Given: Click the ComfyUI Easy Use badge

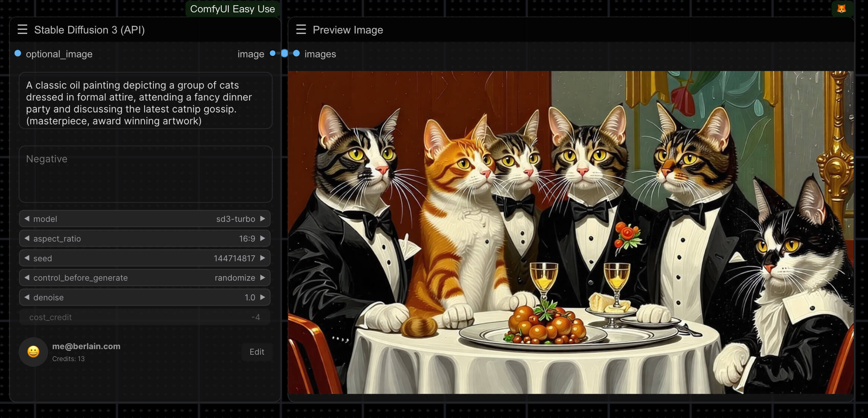Looking at the screenshot, I should pyautogui.click(x=232, y=9).
